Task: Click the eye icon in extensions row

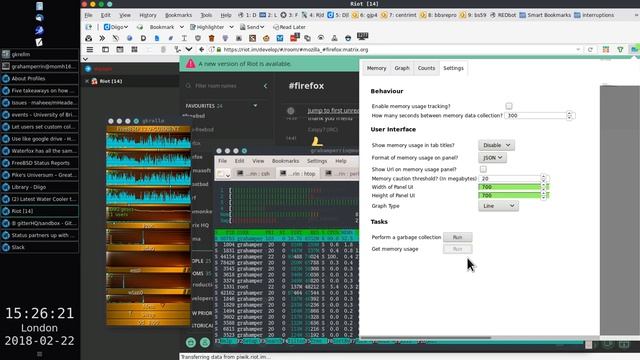Action: pyautogui.click(x=321, y=38)
